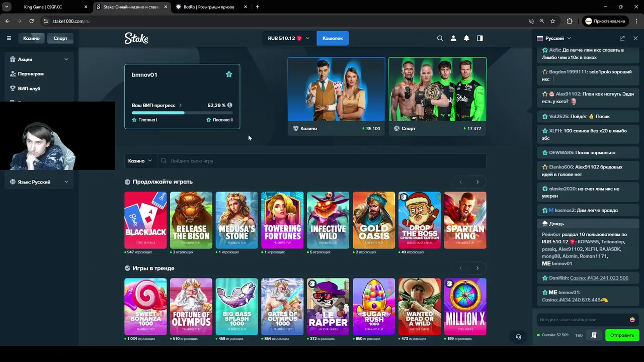Click the VIP progress info icon
Image resolution: width=644 pixels, height=362 pixels.
pos(230,105)
